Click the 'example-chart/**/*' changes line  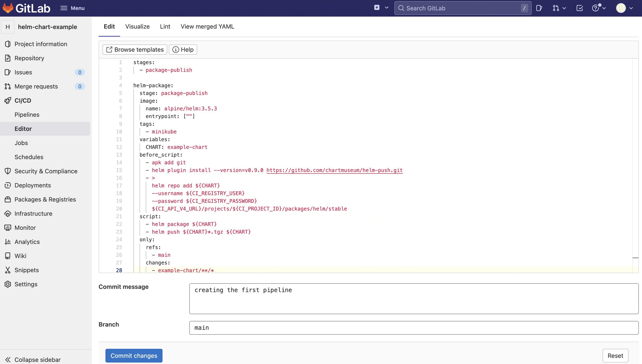click(186, 270)
